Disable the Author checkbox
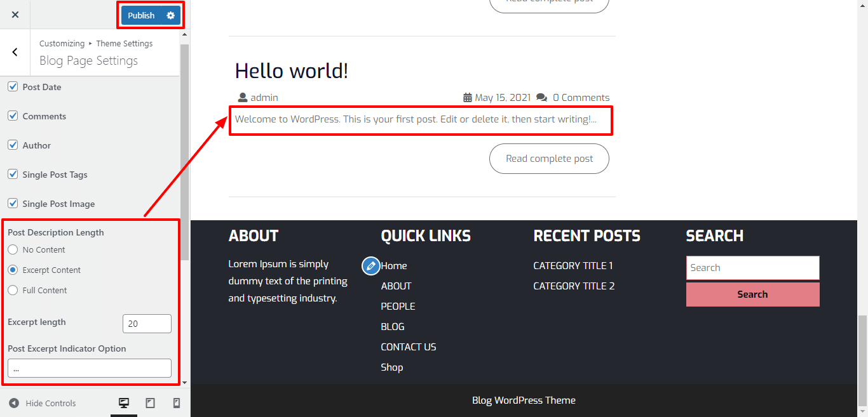Viewport: 868px width, 417px height. click(13, 145)
